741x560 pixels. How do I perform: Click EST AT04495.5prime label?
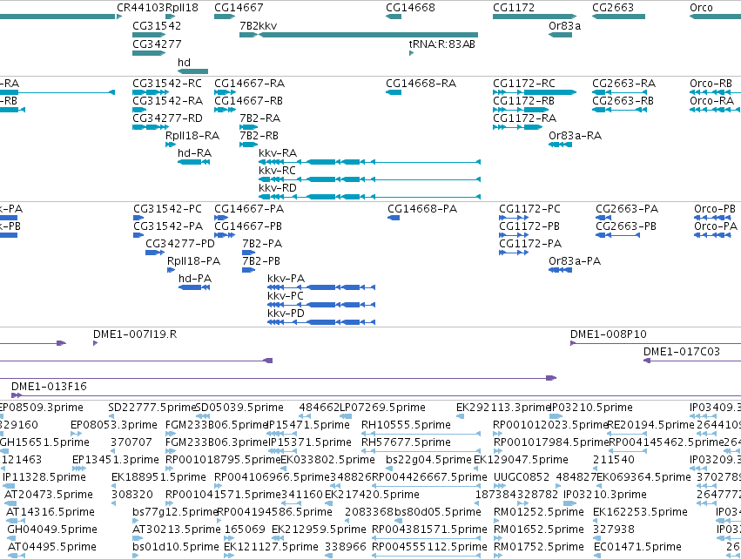pos(52,547)
